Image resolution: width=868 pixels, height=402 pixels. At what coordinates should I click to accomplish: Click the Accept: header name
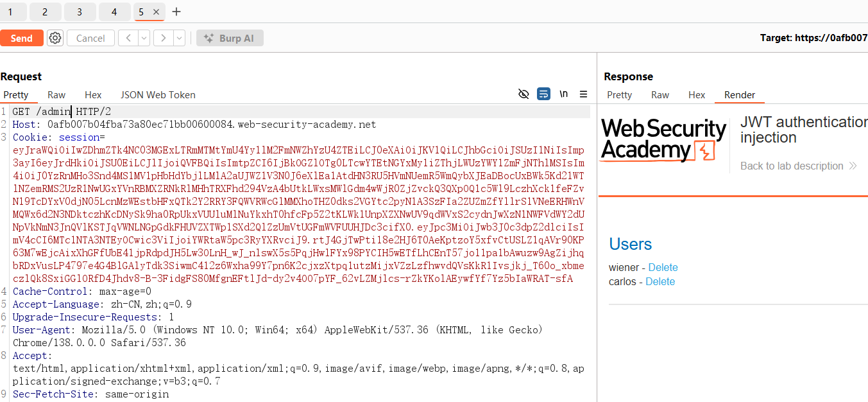[31, 356]
